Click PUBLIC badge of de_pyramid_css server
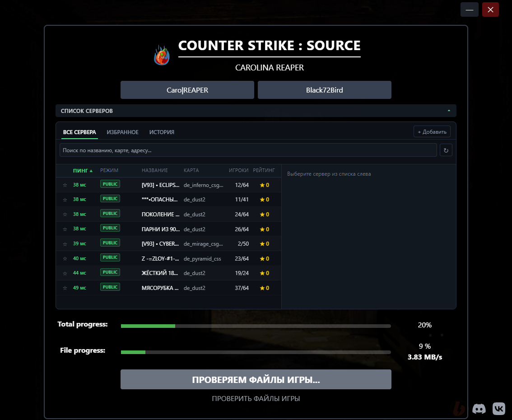Image resolution: width=512 pixels, height=420 pixels. click(x=110, y=257)
